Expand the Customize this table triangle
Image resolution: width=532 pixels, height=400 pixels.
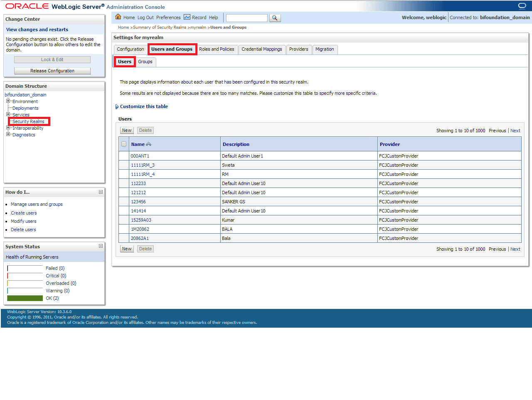[x=117, y=107]
